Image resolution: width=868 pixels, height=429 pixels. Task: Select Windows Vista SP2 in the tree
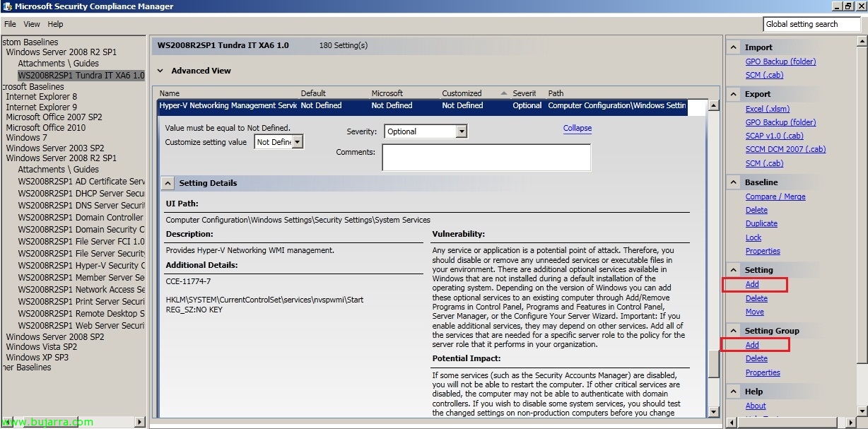pyautogui.click(x=42, y=347)
